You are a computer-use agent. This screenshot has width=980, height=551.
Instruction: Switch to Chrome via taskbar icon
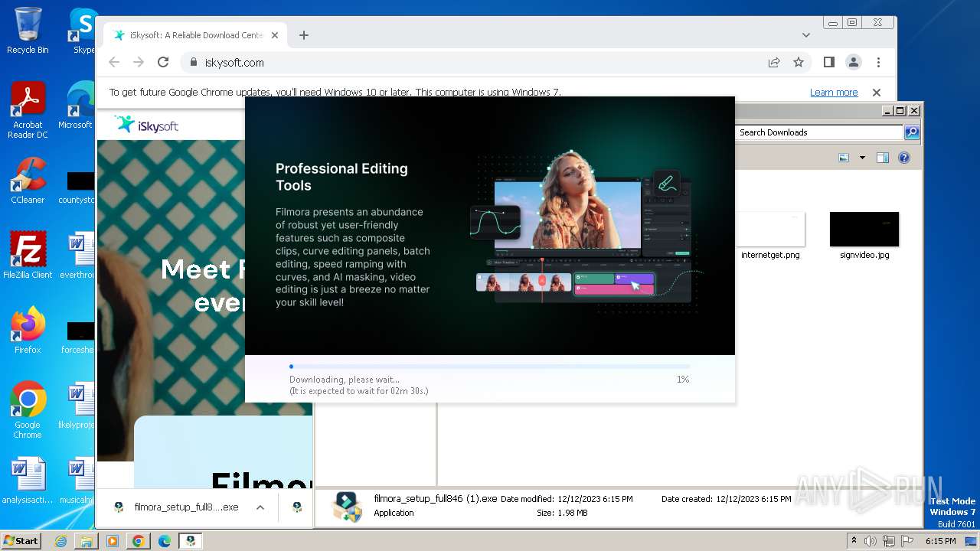click(139, 541)
